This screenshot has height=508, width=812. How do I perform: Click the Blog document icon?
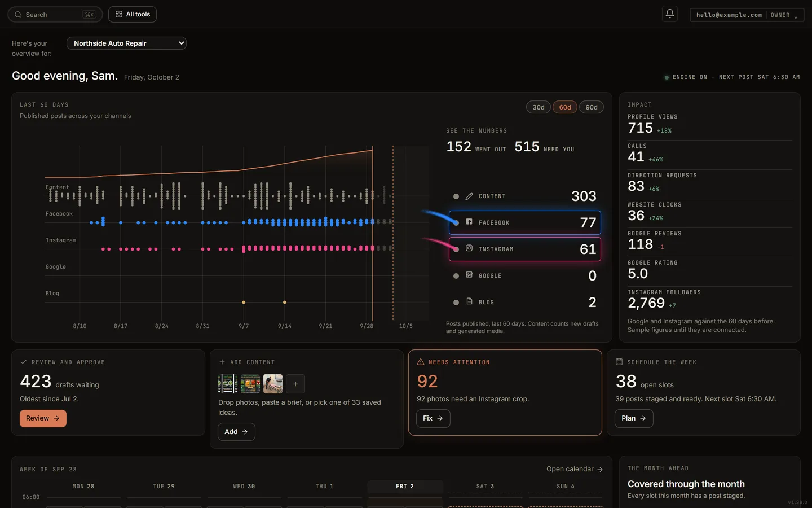(469, 301)
